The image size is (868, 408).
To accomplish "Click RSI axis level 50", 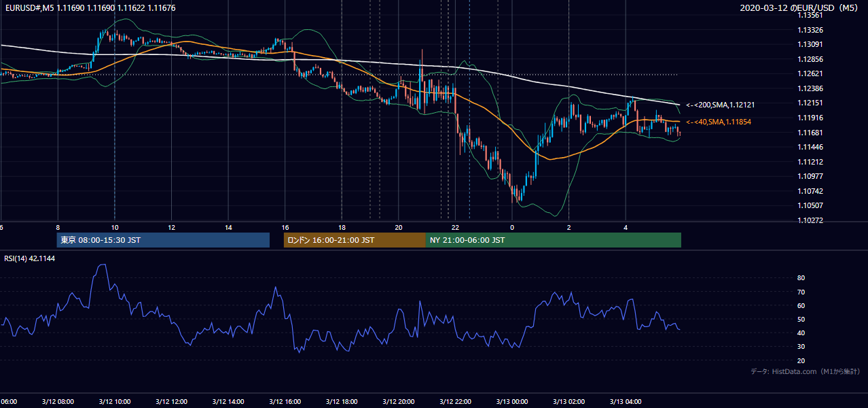I will tap(801, 320).
